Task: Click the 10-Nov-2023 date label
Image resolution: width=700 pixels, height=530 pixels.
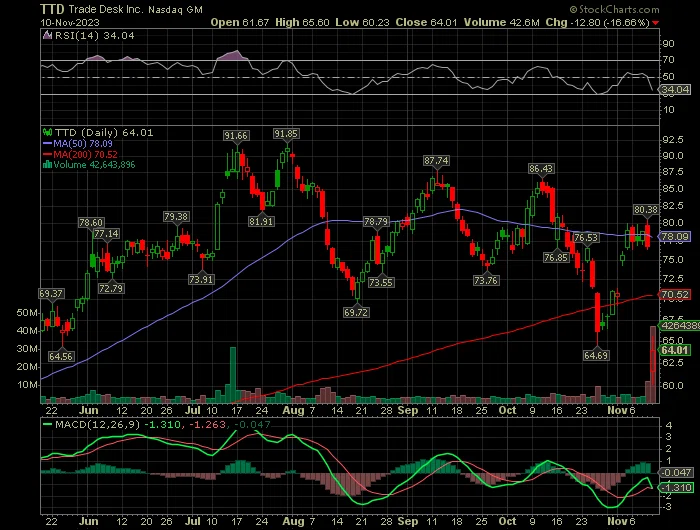Action: [70, 22]
